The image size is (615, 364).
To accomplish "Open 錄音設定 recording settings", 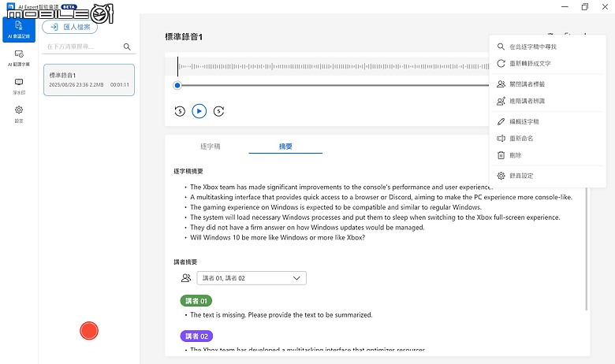I will tap(547, 176).
